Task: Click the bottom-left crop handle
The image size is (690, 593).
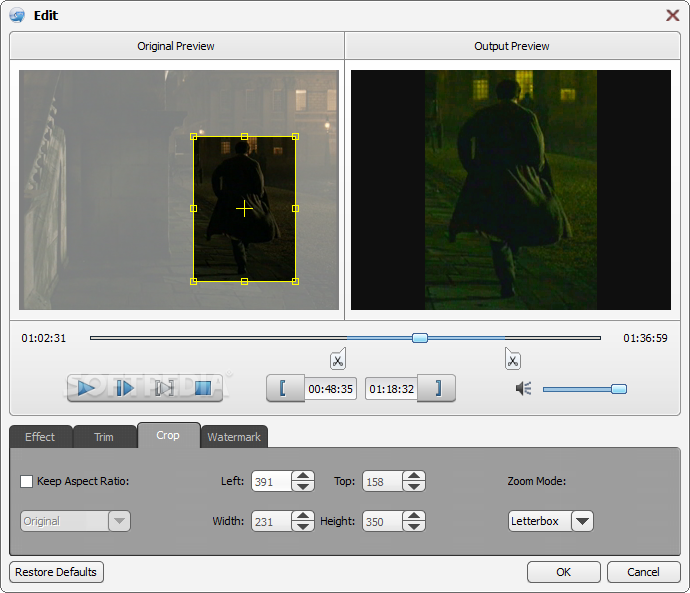Action: point(193,281)
